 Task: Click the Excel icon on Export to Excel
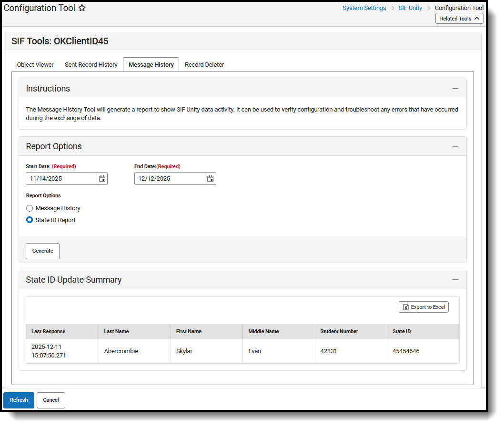pos(405,307)
